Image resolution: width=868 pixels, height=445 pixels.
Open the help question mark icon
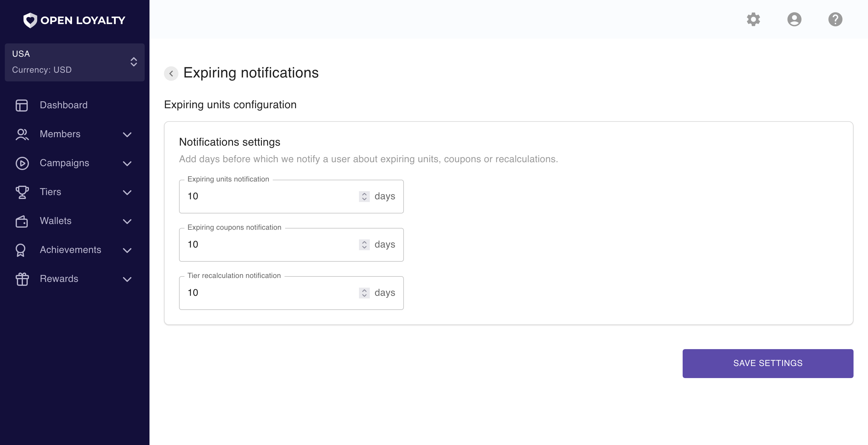click(835, 19)
